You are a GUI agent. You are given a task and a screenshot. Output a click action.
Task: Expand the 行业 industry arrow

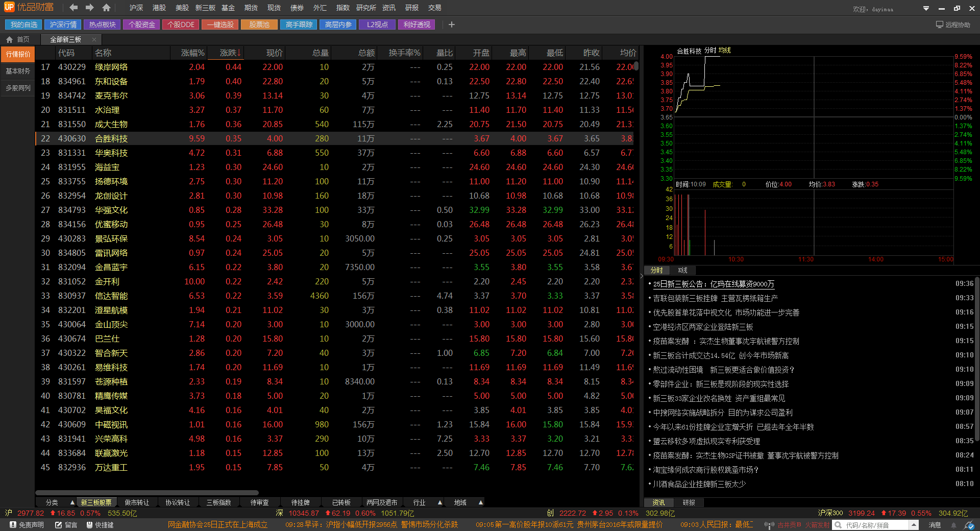tap(440, 502)
